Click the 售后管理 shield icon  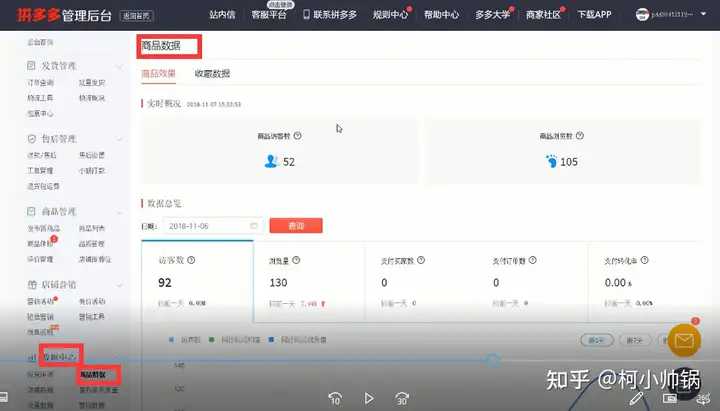[x=31, y=139]
